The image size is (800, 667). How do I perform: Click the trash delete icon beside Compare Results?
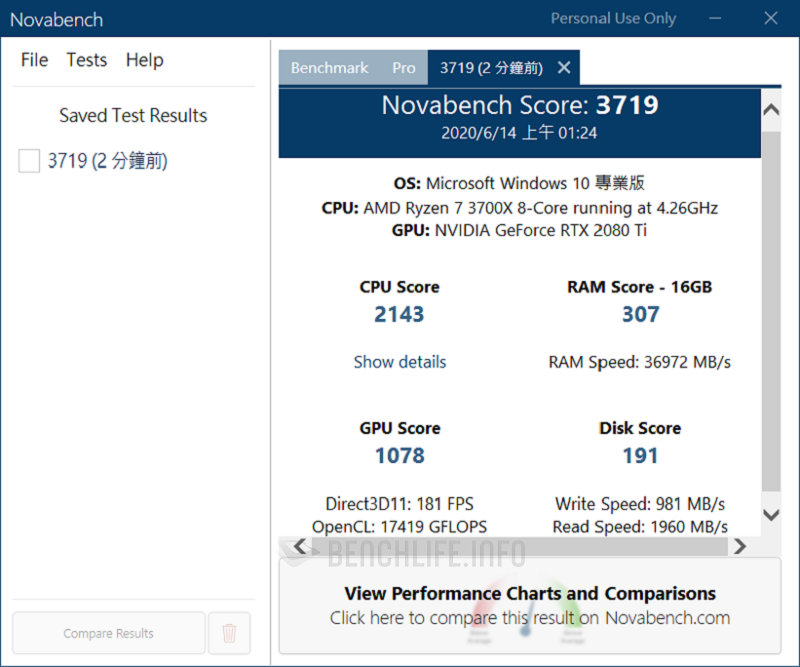click(x=229, y=633)
